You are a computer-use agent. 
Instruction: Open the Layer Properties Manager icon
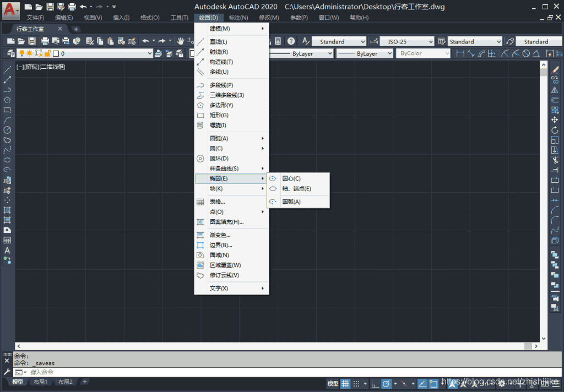11,53
